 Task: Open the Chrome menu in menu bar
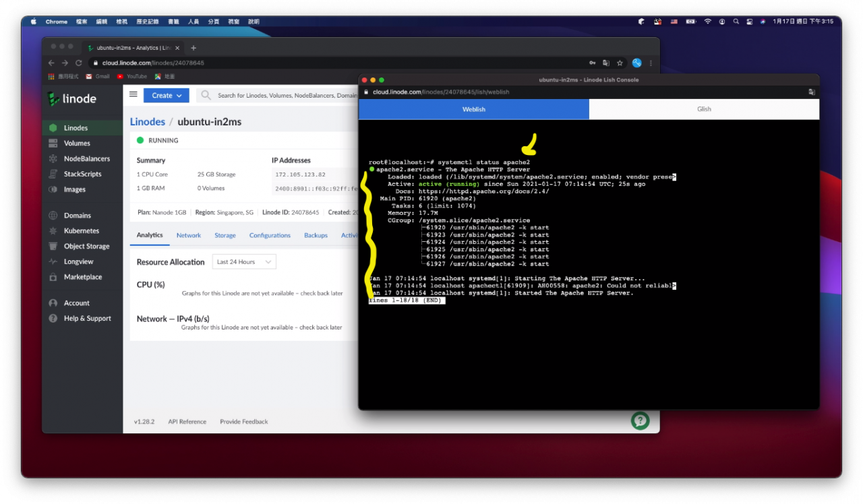(57, 22)
